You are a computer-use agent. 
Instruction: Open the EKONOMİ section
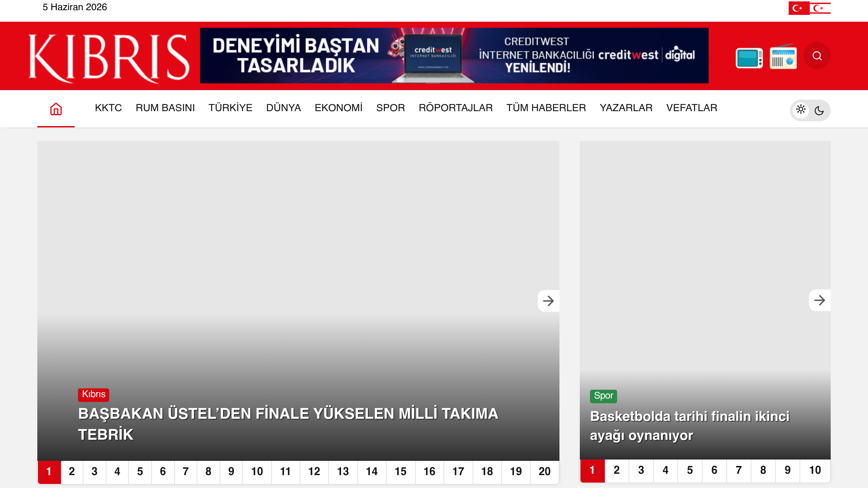[x=338, y=108]
